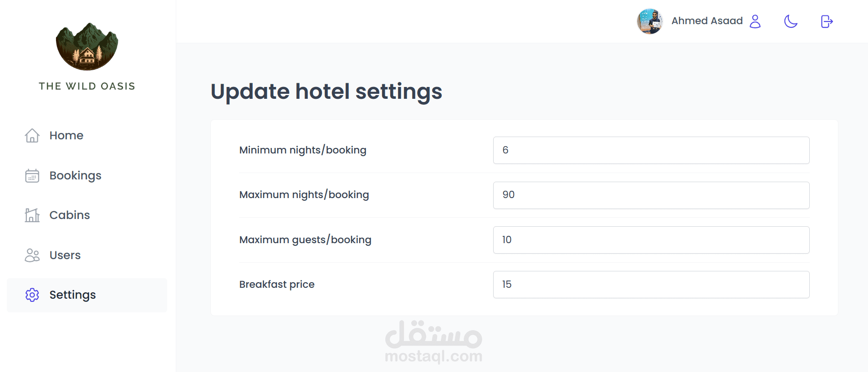Edit the Maximum guests/booking field
This screenshot has width=868, height=372.
(651, 240)
